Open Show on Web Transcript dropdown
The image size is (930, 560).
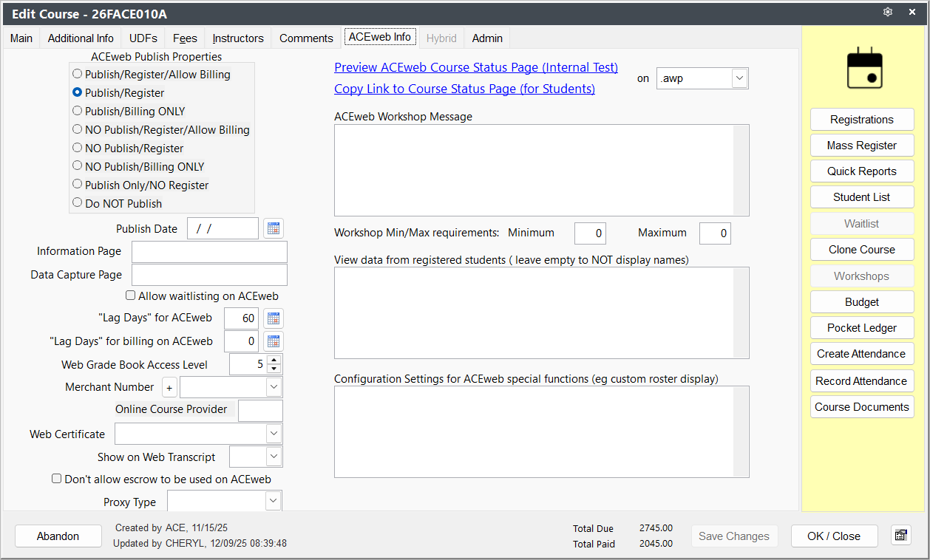[274, 457]
